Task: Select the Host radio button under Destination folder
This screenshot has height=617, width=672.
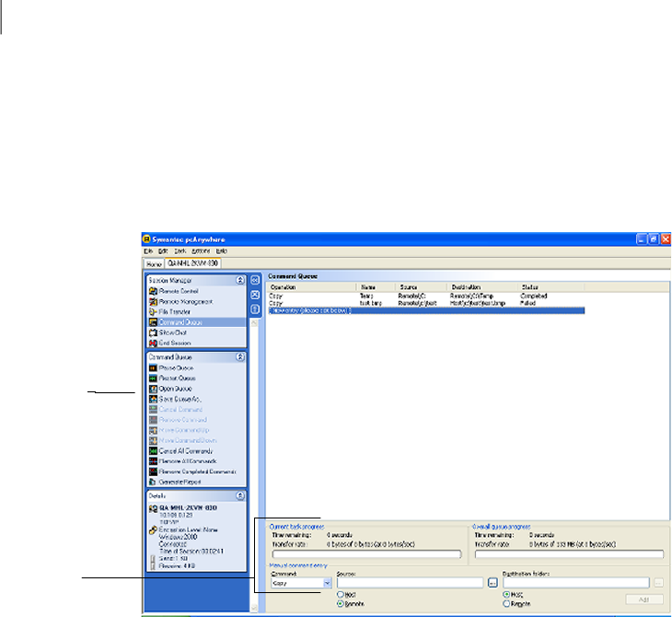Action: [506, 594]
